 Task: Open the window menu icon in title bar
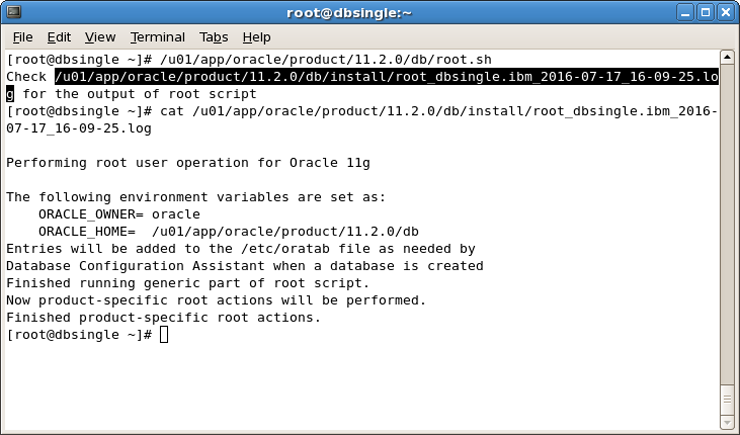click(x=13, y=12)
